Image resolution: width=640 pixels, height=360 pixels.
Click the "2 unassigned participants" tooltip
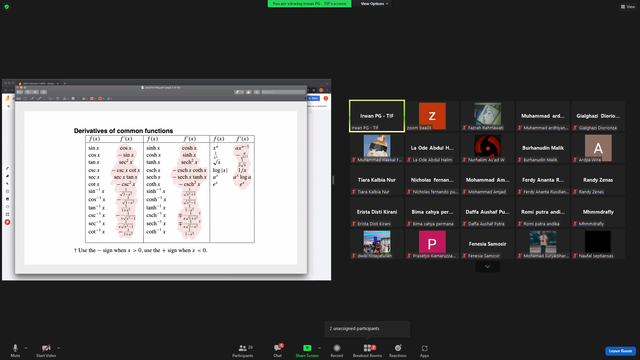tap(367, 329)
